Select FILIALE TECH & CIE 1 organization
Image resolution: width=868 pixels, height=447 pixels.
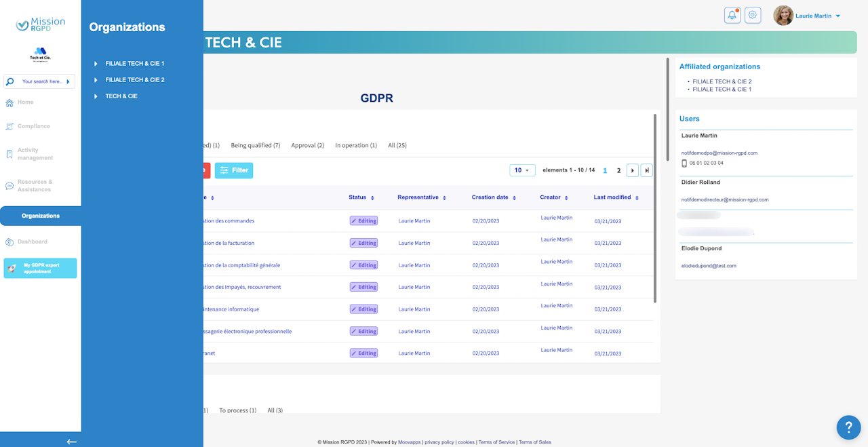coord(135,64)
